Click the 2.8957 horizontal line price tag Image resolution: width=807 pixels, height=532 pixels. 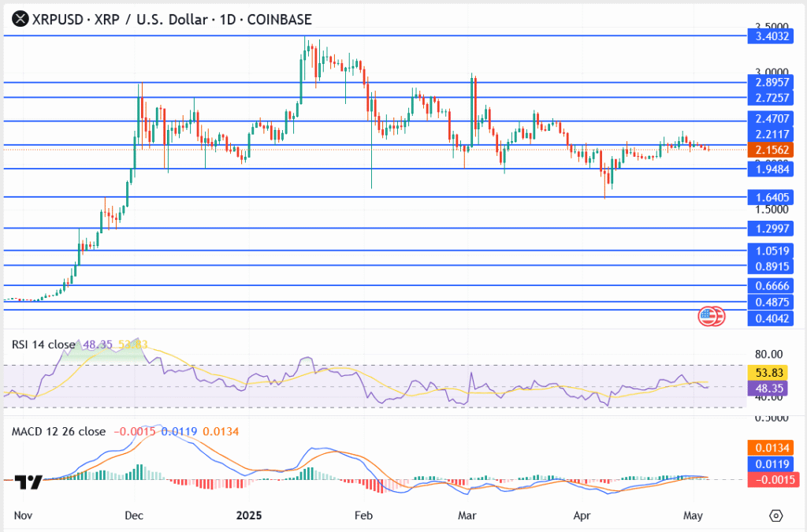(772, 82)
